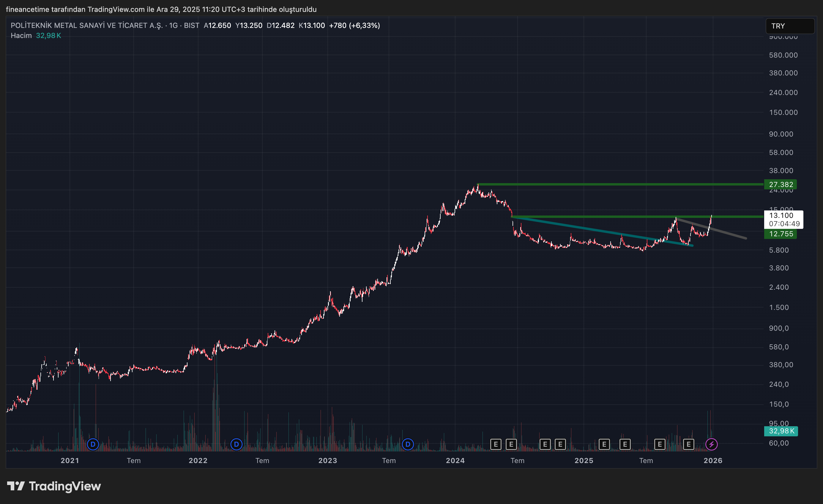Click the dividend D marker near 2021
Viewport: 823px width, 504px height.
93,444
